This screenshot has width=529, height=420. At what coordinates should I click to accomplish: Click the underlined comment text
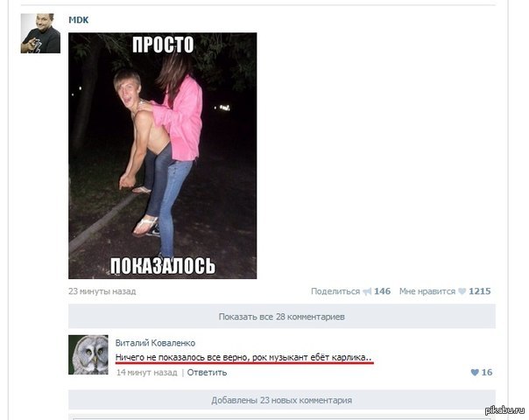243,357
